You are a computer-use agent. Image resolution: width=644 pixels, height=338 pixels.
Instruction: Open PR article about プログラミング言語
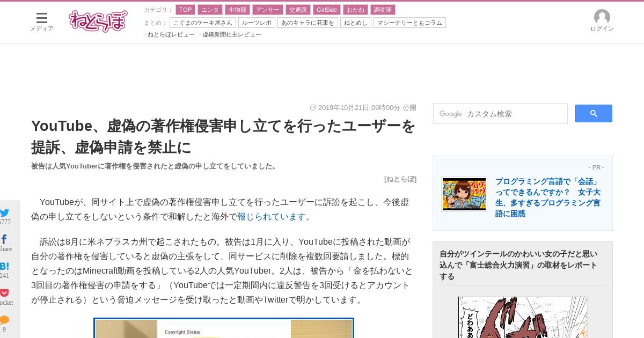tap(548, 197)
